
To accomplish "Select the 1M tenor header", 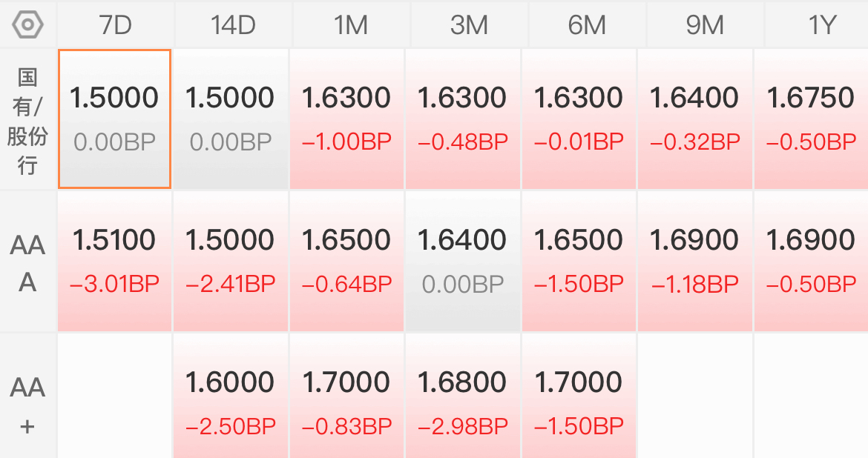I will [x=351, y=25].
